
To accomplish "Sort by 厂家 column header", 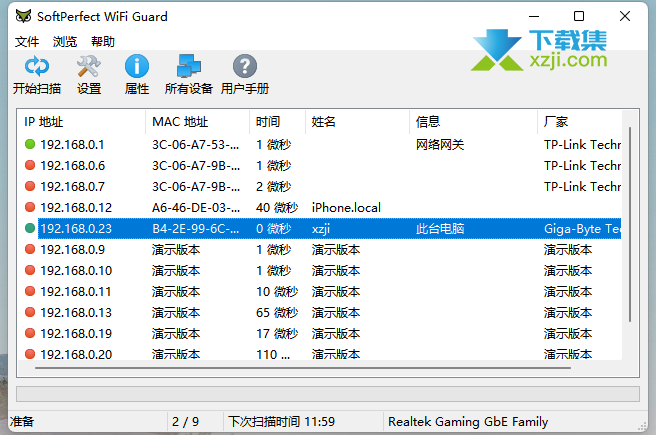I will click(579, 122).
